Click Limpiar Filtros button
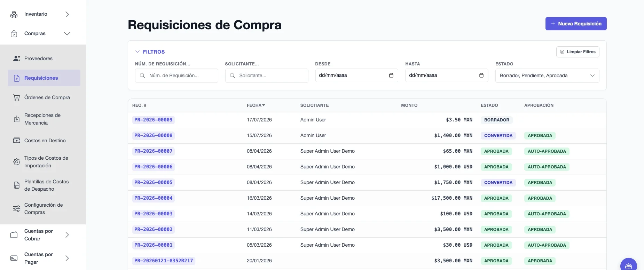This screenshot has width=644, height=270. pyautogui.click(x=578, y=52)
